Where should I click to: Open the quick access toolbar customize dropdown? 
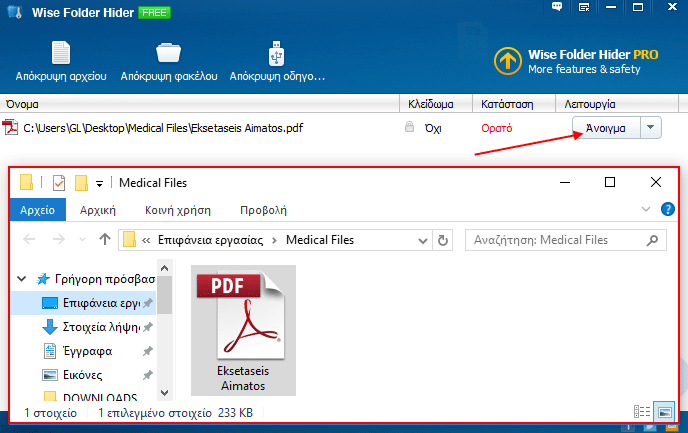[x=100, y=183]
